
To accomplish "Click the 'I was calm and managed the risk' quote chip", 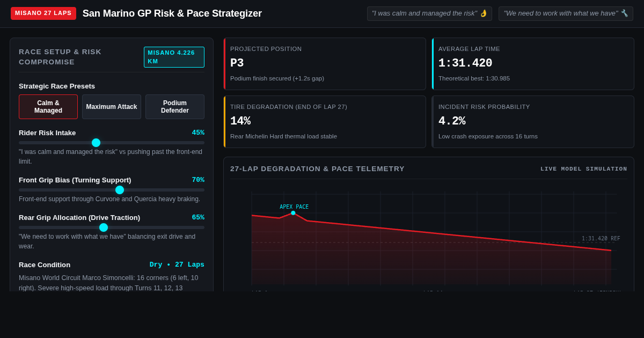I will [x=429, y=13].
